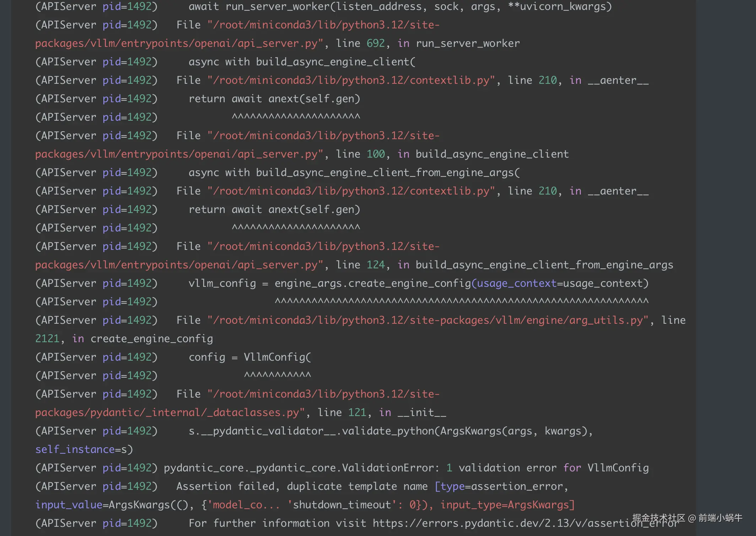Click 'self_instance=s)' text
Image resolution: width=756 pixels, height=536 pixels.
coord(84,449)
